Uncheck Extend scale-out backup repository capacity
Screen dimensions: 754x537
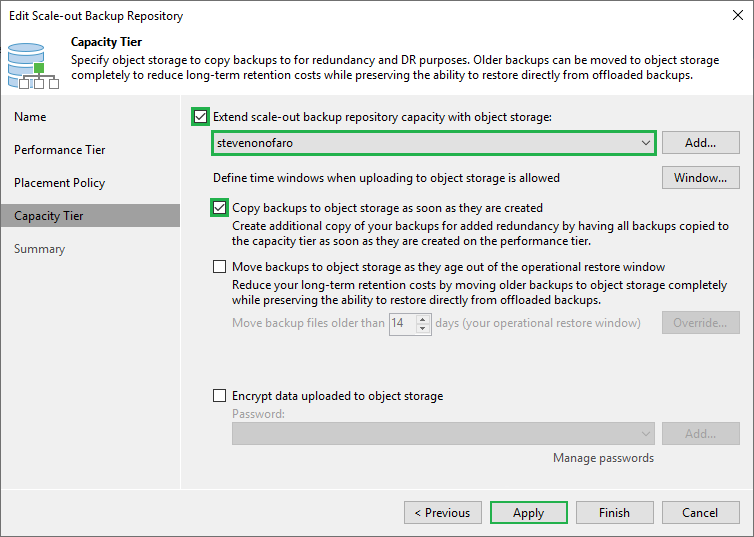tap(202, 117)
